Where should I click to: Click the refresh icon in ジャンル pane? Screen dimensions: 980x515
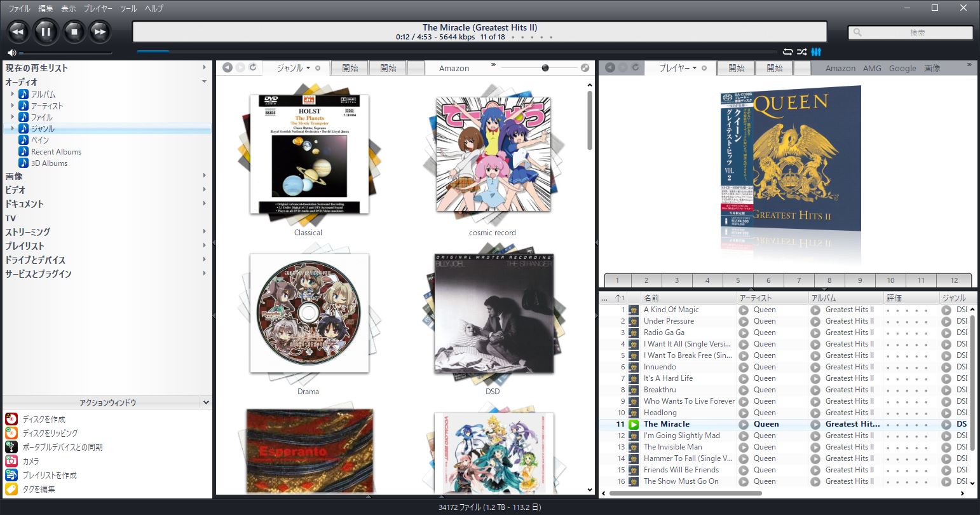[x=253, y=67]
